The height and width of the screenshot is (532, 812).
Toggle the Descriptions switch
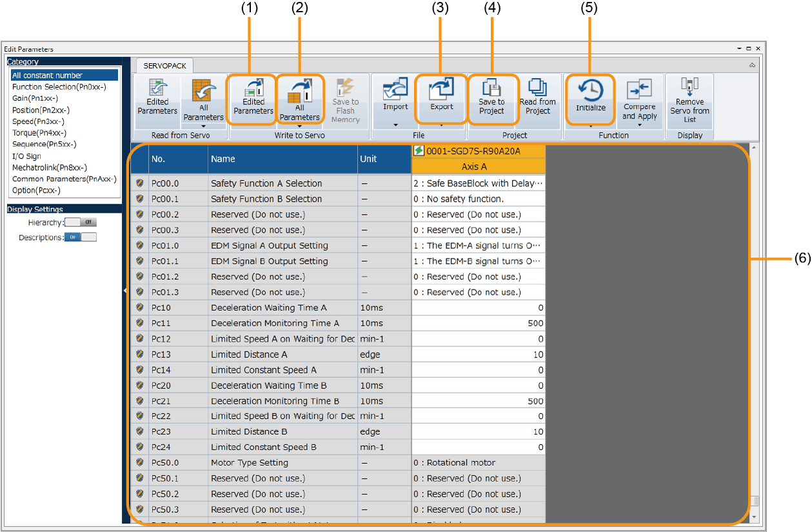click(x=81, y=237)
